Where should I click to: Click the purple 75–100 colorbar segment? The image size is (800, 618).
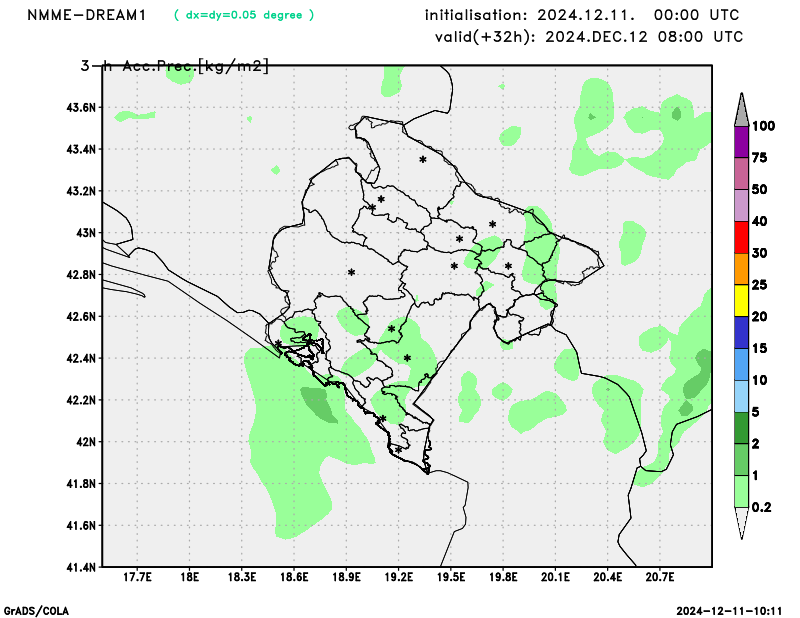(741, 142)
